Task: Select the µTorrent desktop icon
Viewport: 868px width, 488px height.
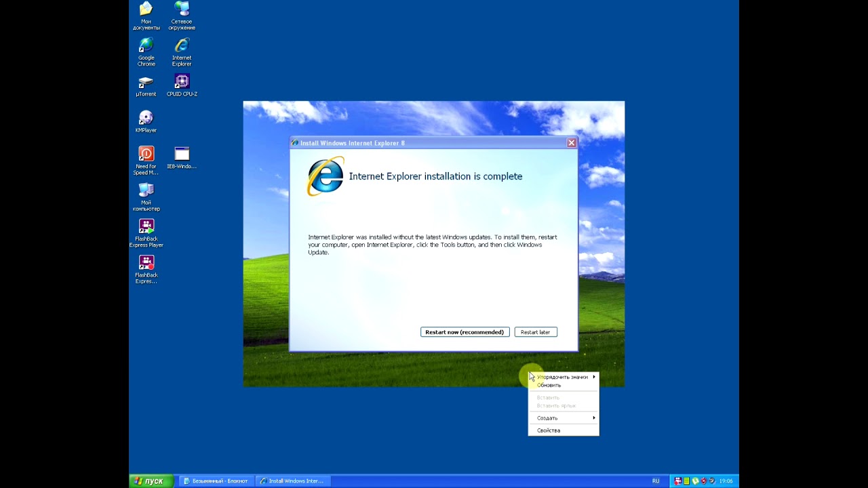Action: pyautogui.click(x=146, y=86)
